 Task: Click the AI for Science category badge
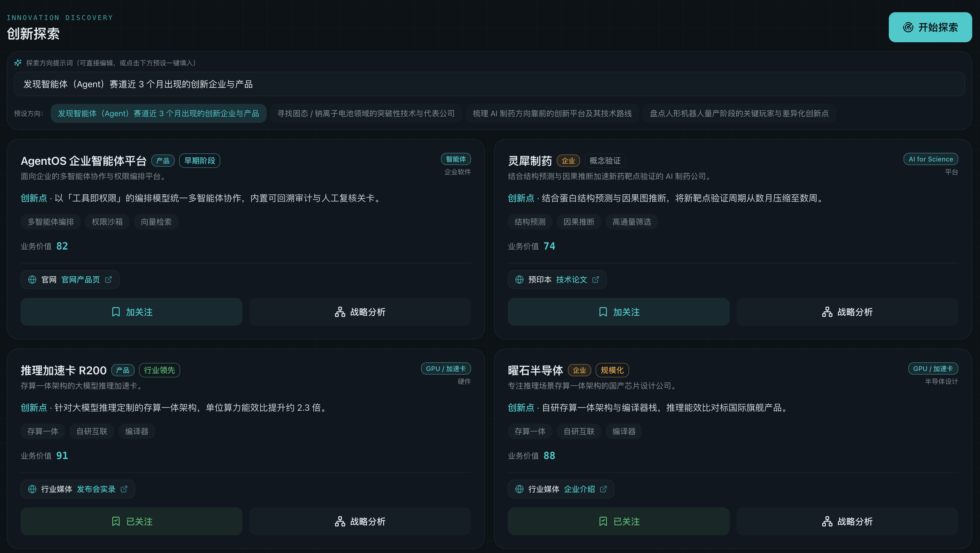point(930,159)
